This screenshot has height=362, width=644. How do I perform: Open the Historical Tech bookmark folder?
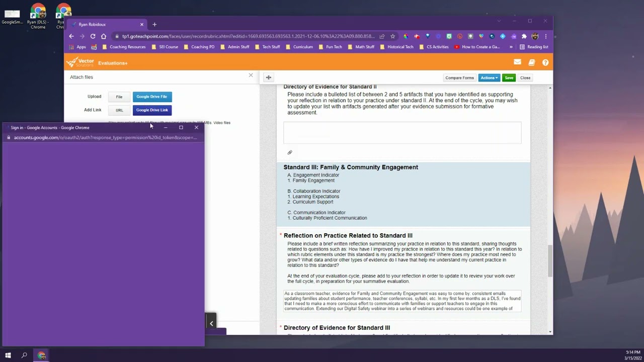[x=397, y=47]
